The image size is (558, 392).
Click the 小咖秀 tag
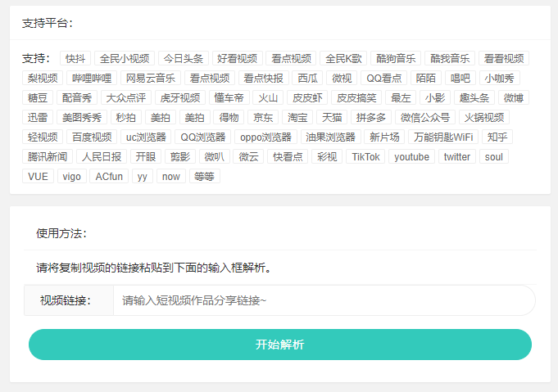[x=500, y=79]
